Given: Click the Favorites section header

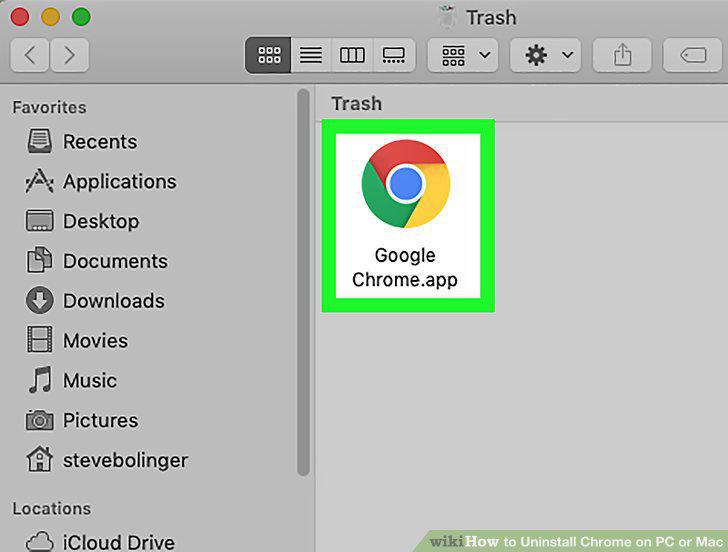Looking at the screenshot, I should tap(49, 107).
